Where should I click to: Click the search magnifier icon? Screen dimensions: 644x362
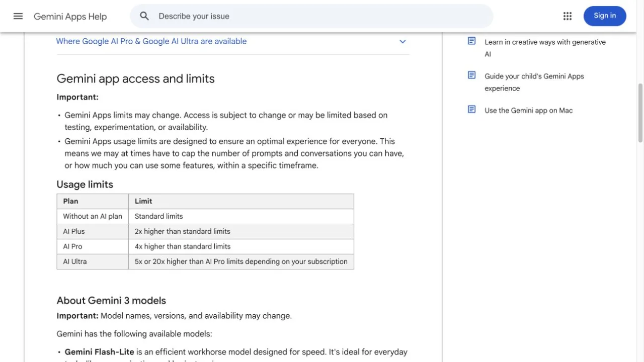(x=144, y=16)
